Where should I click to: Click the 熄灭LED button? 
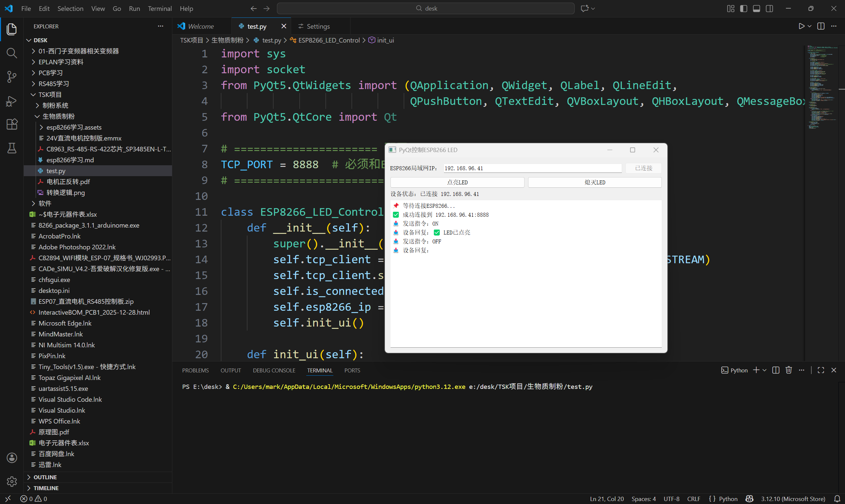[594, 182]
